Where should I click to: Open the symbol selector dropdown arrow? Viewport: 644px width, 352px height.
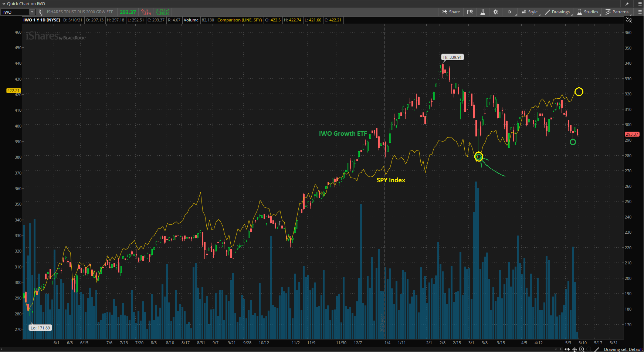coord(32,12)
